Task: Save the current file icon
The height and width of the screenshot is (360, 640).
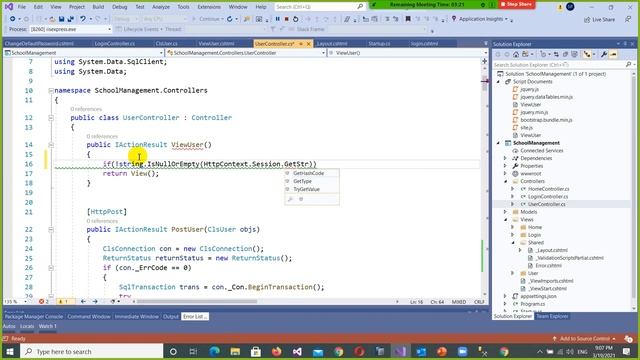Action: pyautogui.click(x=61, y=19)
